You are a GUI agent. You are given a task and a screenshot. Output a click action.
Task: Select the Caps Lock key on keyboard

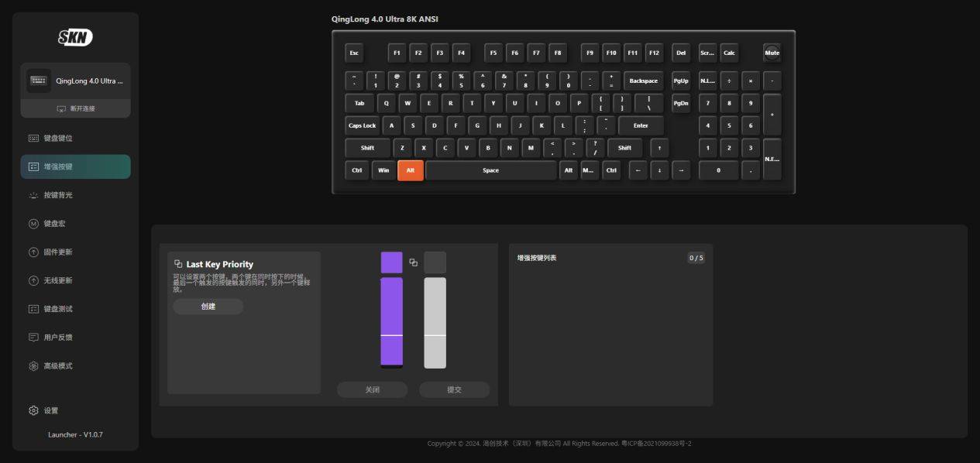[x=362, y=125]
